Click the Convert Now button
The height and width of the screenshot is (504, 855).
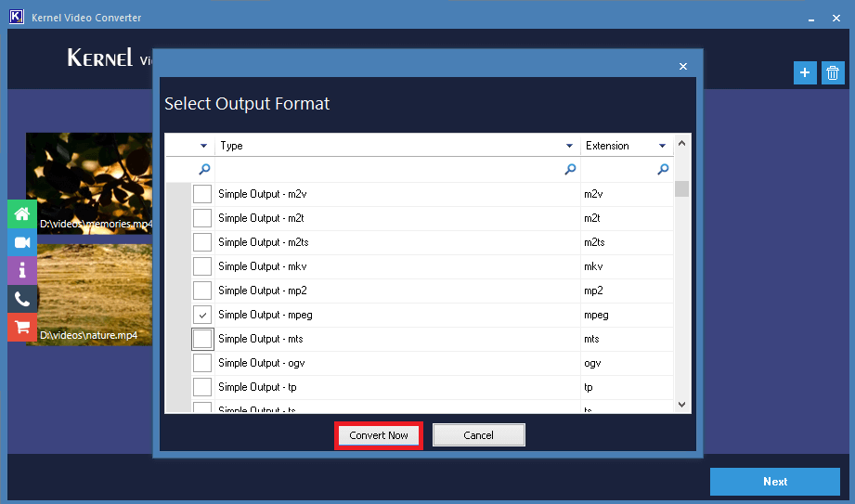(379, 435)
